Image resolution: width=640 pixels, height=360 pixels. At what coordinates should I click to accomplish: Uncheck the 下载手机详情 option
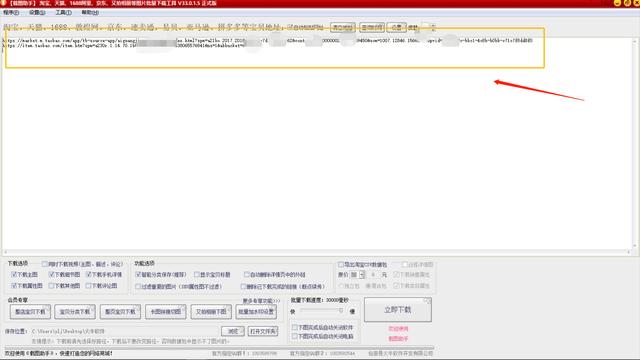tap(89, 274)
